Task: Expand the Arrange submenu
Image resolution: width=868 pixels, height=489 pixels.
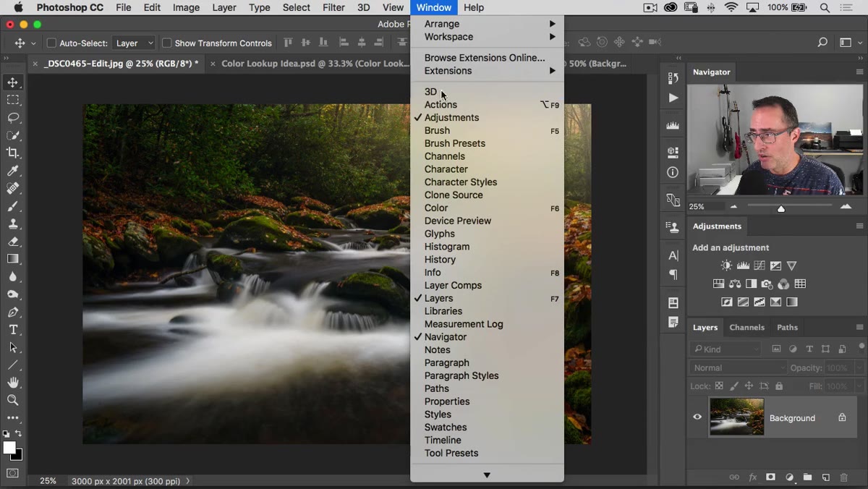Action: (487, 24)
